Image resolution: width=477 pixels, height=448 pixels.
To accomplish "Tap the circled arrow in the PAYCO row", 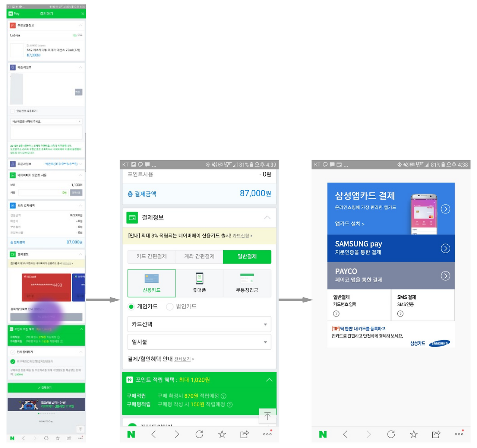I will (x=445, y=276).
